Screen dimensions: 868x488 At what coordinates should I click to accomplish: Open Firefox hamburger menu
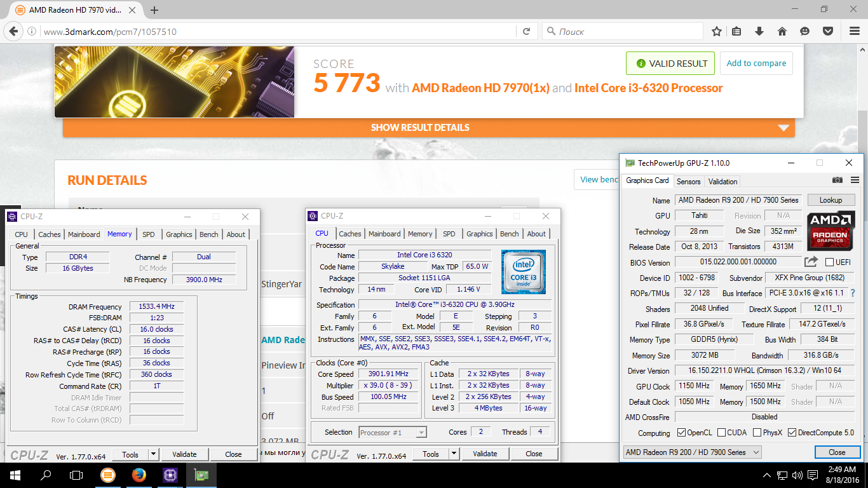pos(853,31)
